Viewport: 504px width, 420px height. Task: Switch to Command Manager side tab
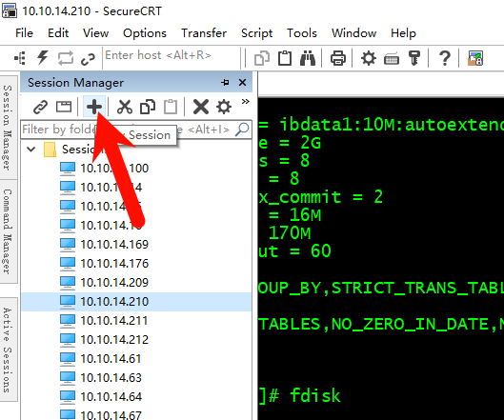coord(8,231)
